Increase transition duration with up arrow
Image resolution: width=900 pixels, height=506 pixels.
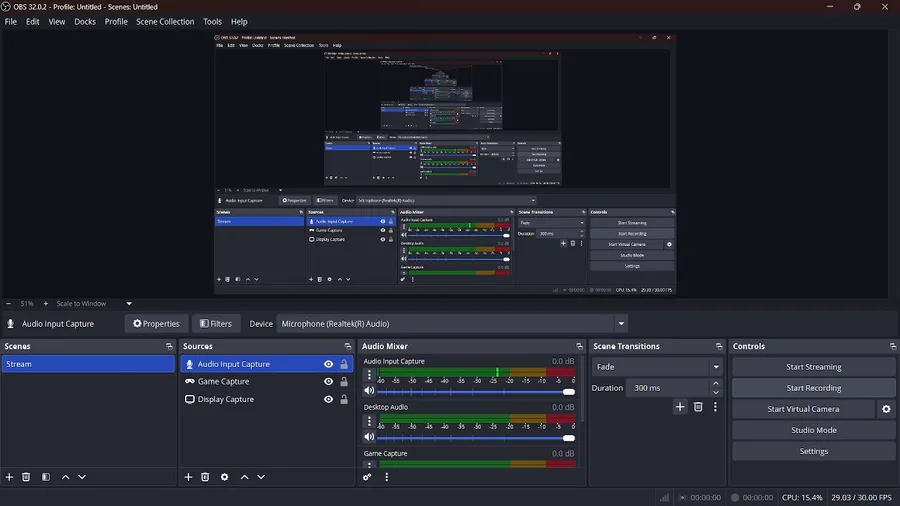716,383
